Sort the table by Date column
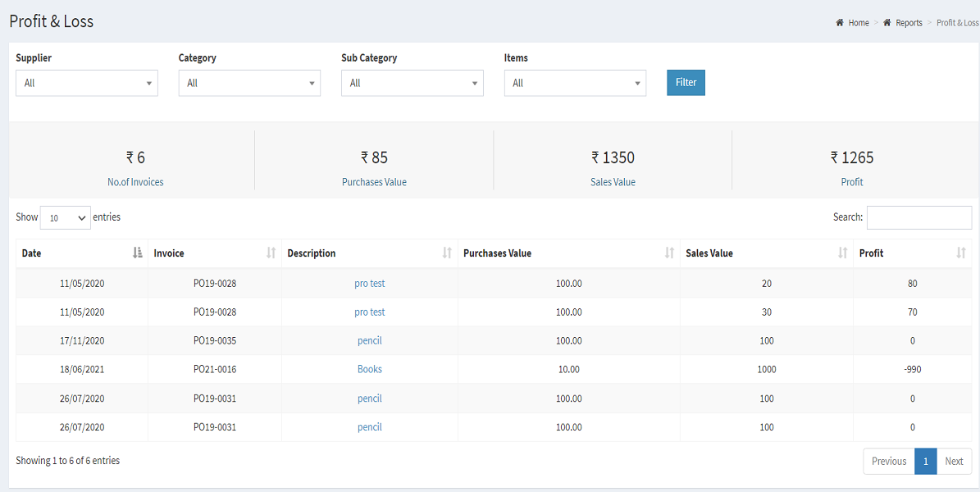This screenshot has width=980, height=492. [x=137, y=253]
